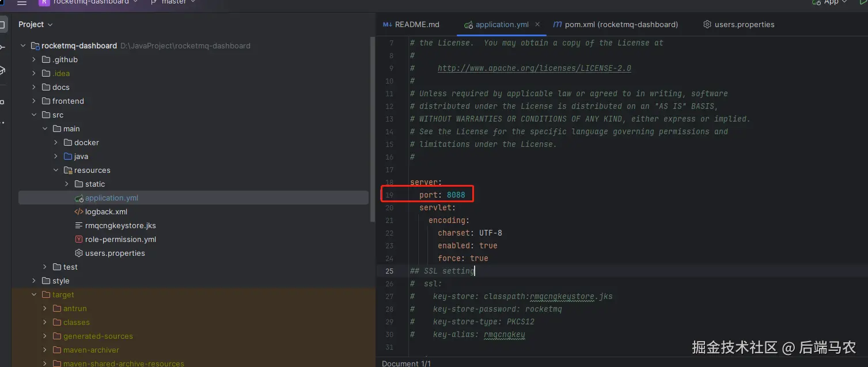The width and height of the screenshot is (868, 367).
Task: Click the port value 8088
Action: (456, 195)
